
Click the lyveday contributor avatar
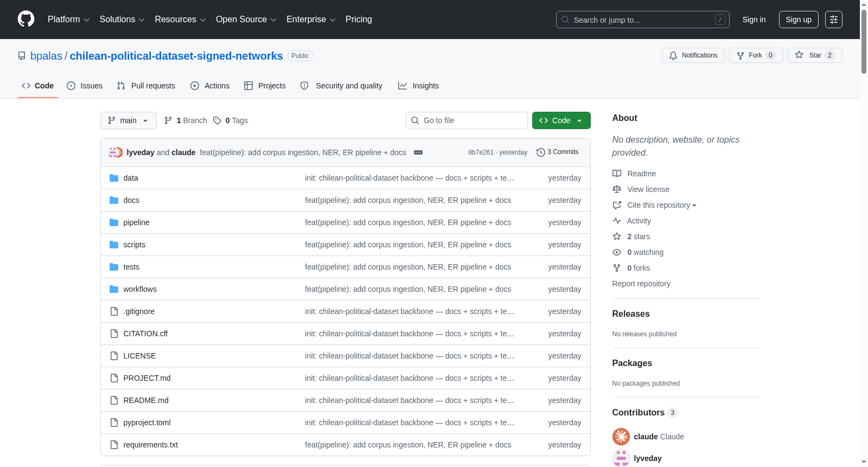[x=621, y=458]
